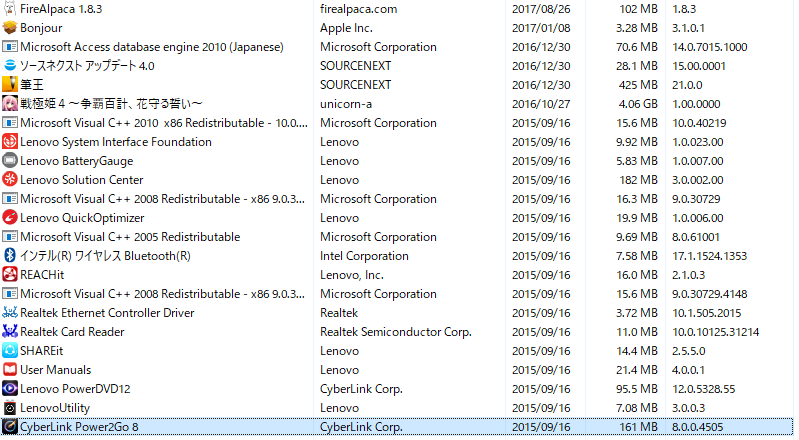
Task: Click the Lenovo QuickOptimizer icon
Action: coord(10,218)
